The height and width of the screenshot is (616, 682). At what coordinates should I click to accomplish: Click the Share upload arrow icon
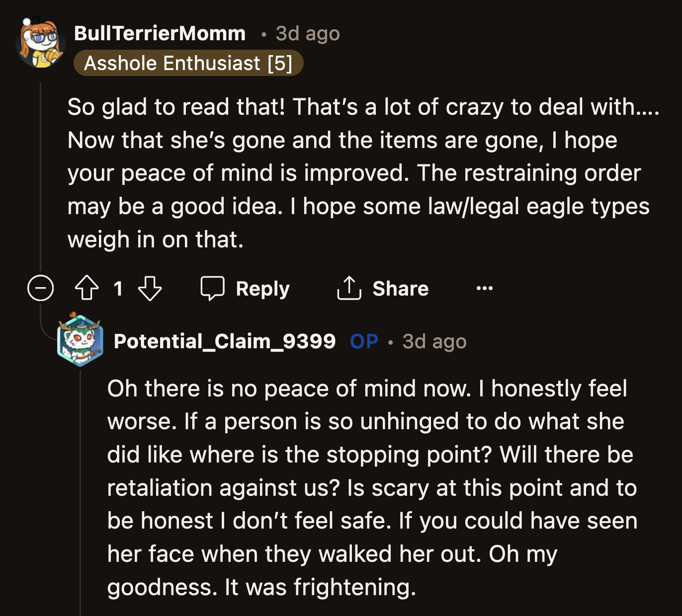[349, 288]
